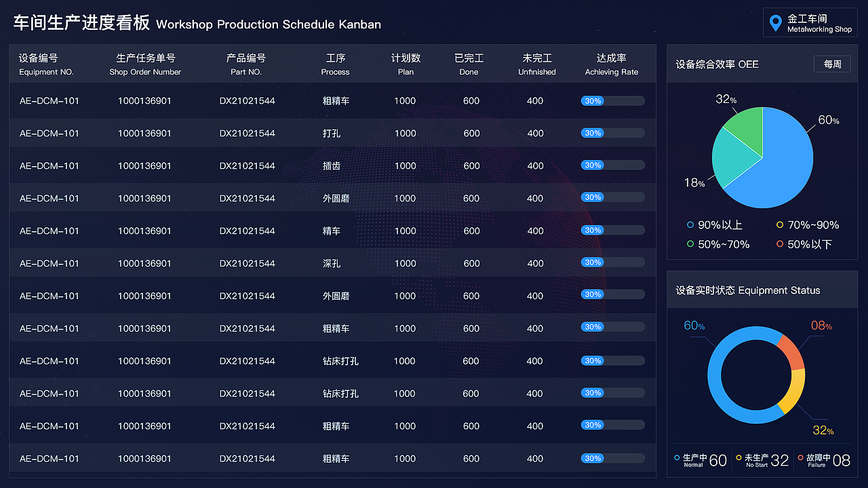Select the 深孔 process table row

click(332, 263)
